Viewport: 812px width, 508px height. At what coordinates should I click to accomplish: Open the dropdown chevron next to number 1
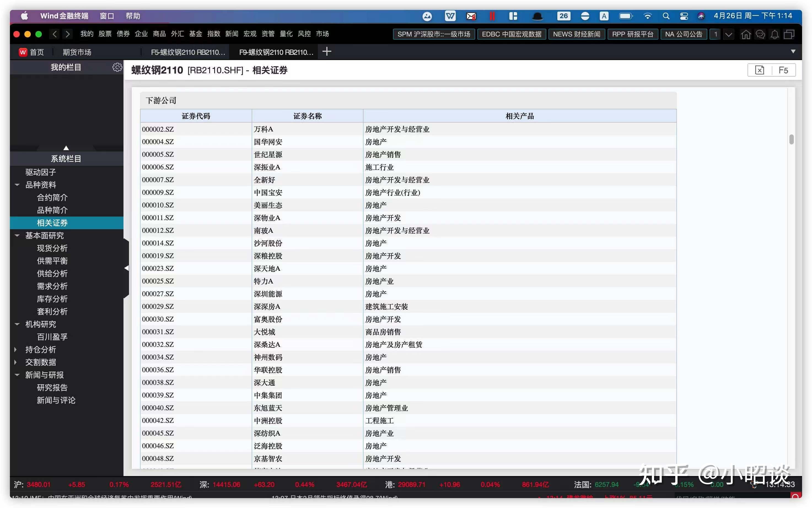[x=728, y=34]
